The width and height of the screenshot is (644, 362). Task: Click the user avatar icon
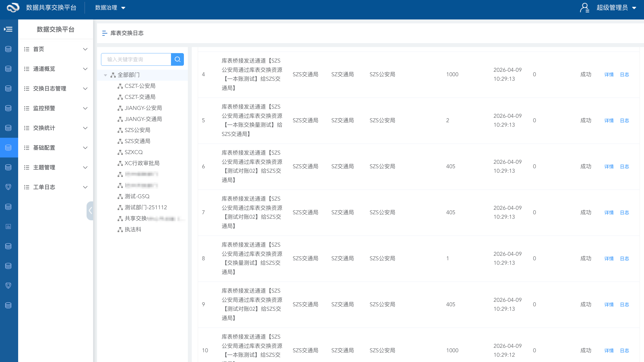[584, 8]
